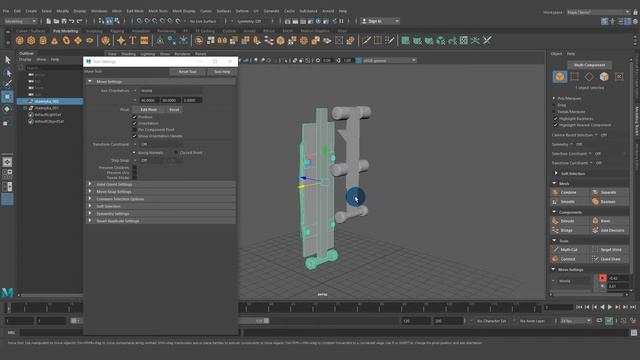Open the Mesh Tools menu
Image resolution: width=640 pixels, height=360 pixels.
pyautogui.click(x=158, y=11)
